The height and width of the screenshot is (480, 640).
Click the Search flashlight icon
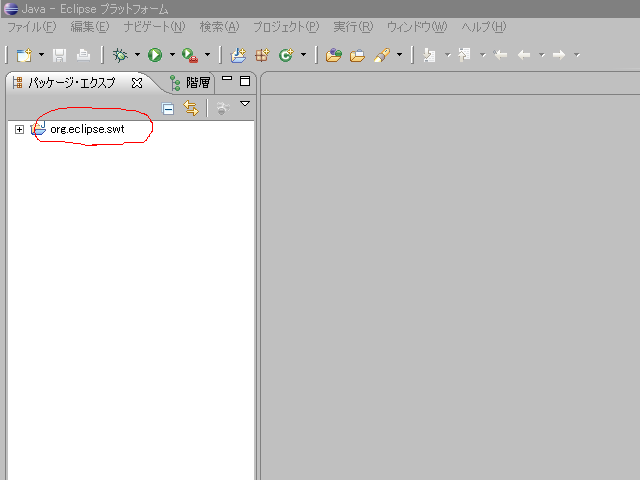382,55
